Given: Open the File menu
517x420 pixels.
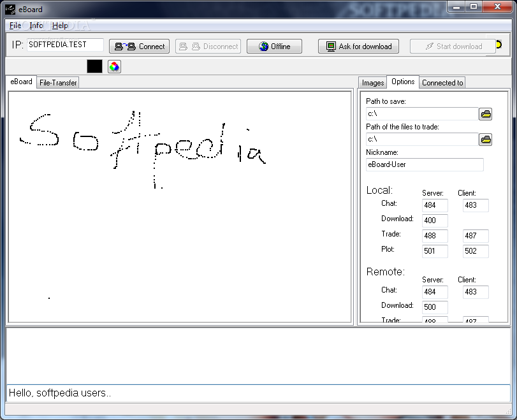Looking at the screenshot, I should [x=15, y=25].
